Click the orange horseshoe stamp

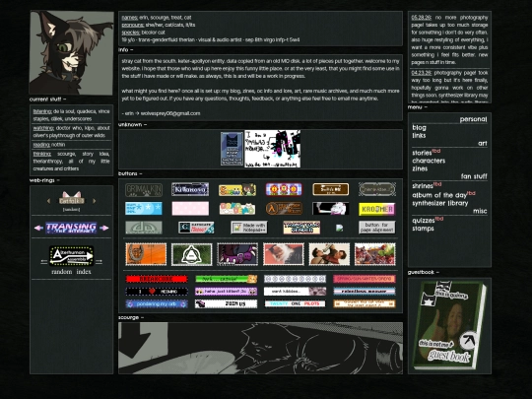(146, 254)
